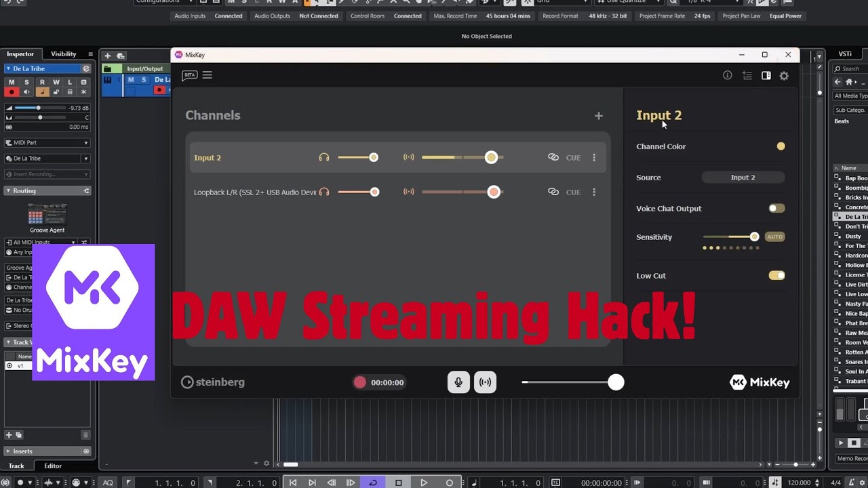Open the MIDI Part dropdown in Inspector
The width and height of the screenshot is (868, 488).
pos(47,143)
